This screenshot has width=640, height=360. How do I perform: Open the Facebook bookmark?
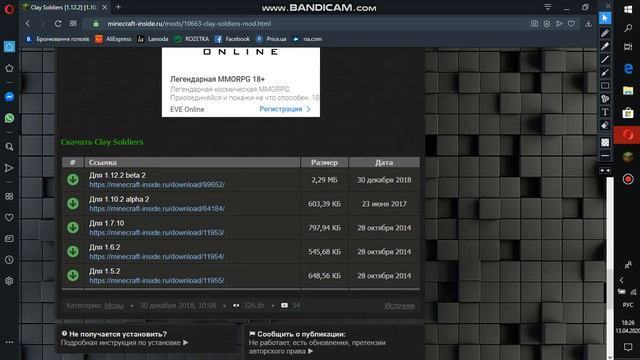232,39
